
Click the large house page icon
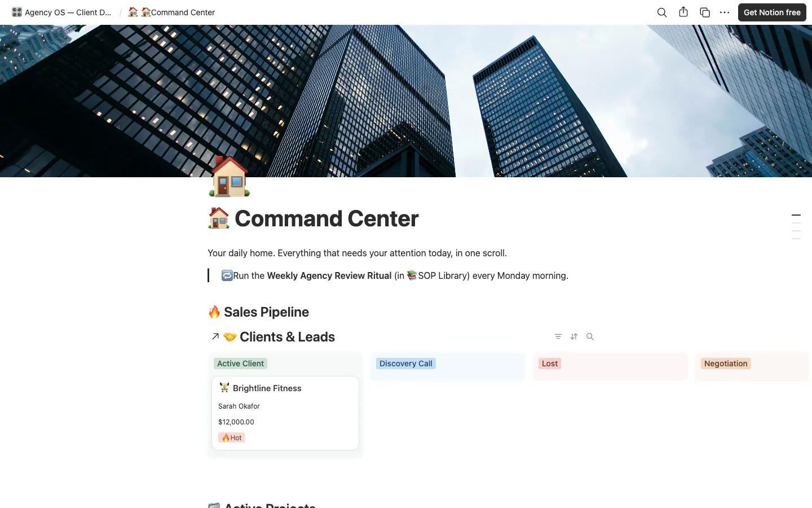[229, 177]
